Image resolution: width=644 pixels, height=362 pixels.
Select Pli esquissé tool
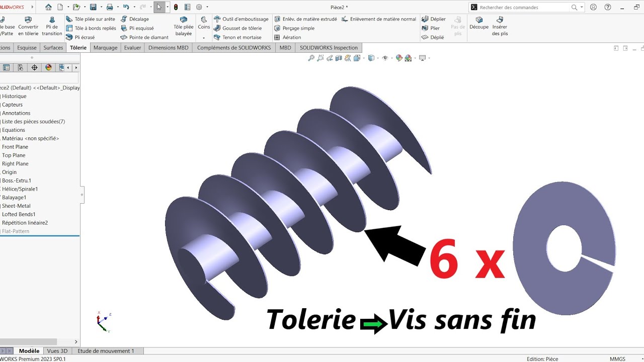pyautogui.click(x=138, y=28)
